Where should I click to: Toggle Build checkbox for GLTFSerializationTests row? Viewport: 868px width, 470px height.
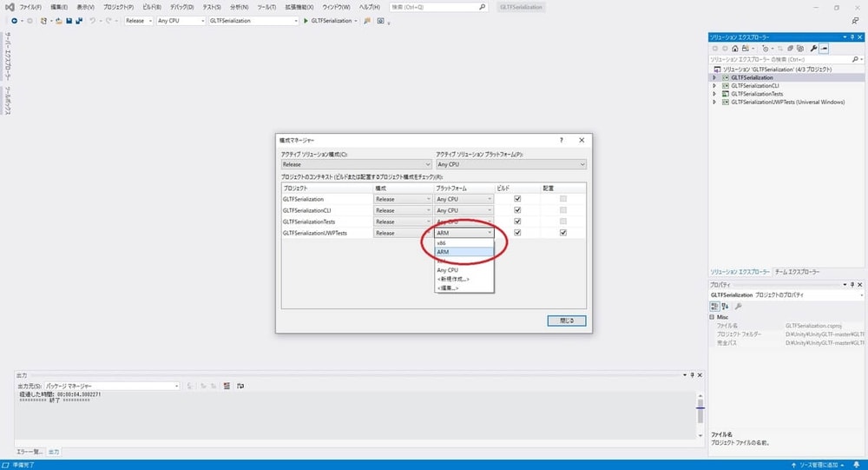[517, 222]
